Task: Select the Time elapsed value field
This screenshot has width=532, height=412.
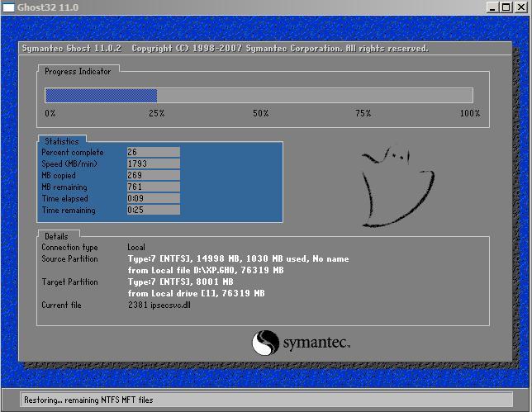Action: click(x=153, y=199)
